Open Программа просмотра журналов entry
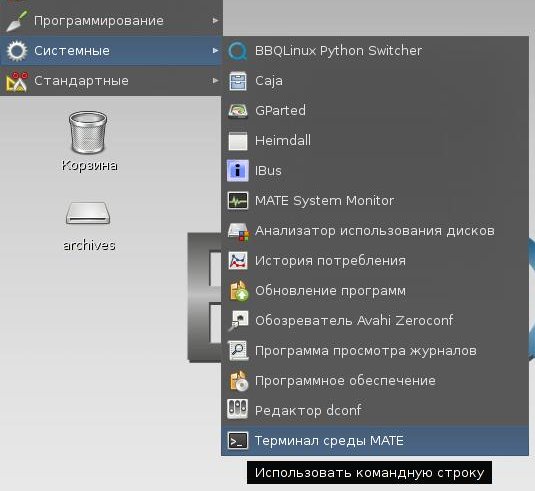This screenshot has height=491, width=535. [x=375, y=351]
